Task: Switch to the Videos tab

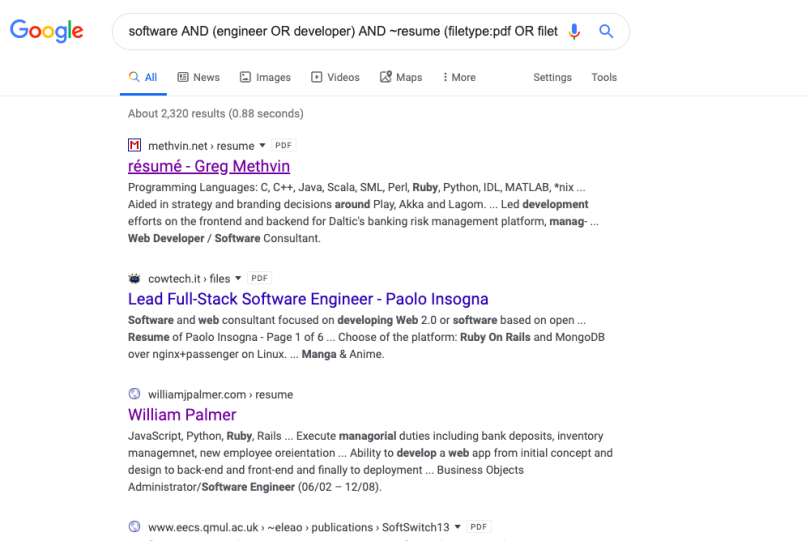Action: pyautogui.click(x=335, y=77)
